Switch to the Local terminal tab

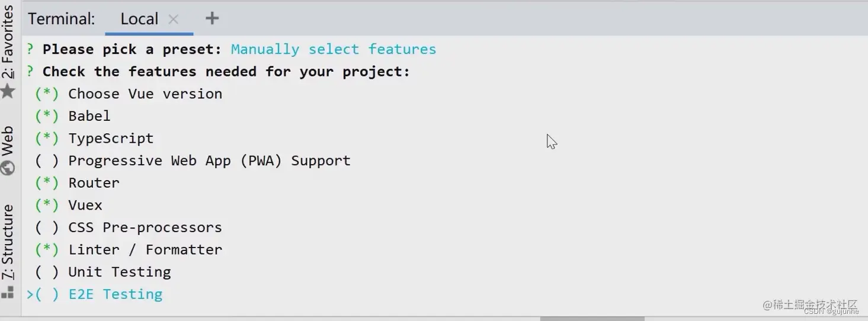139,19
